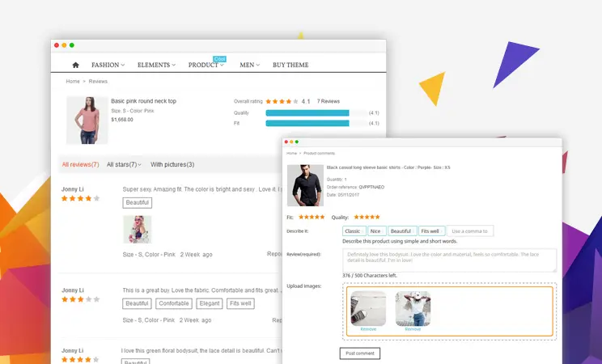The image size is (602, 364).
Task: Remove the first uploaded sneakers image
Action: [368, 329]
